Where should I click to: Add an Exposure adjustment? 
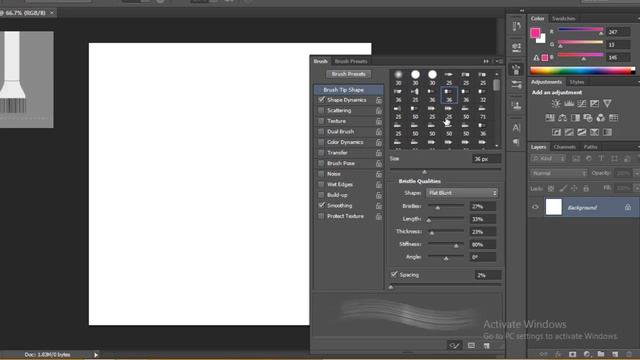595,104
